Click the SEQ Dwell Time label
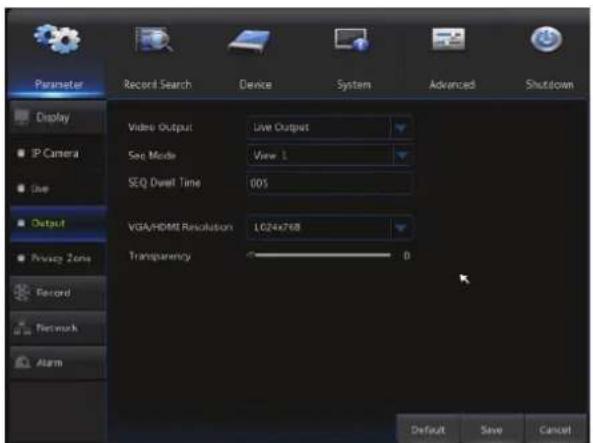 click(165, 183)
